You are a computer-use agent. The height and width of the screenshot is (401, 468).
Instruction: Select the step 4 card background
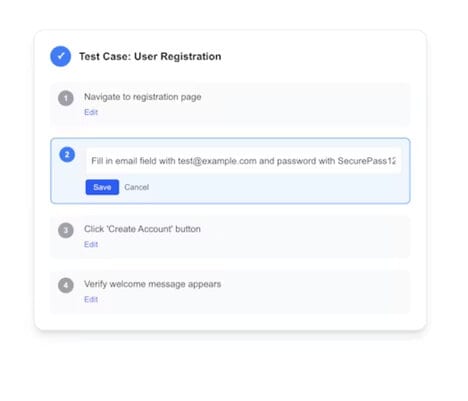pyautogui.click(x=230, y=292)
